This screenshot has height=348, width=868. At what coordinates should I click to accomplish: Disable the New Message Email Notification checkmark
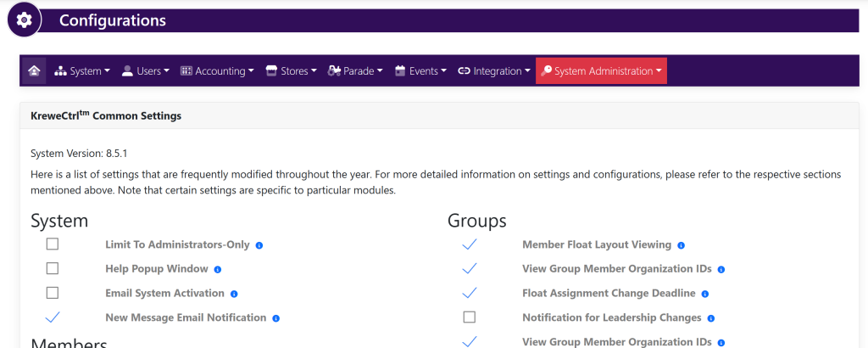(53, 317)
